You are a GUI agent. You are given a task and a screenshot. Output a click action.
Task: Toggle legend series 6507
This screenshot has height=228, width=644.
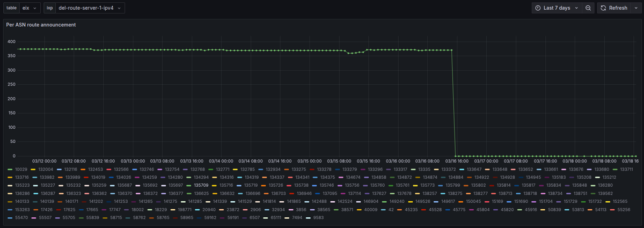pos(255,218)
